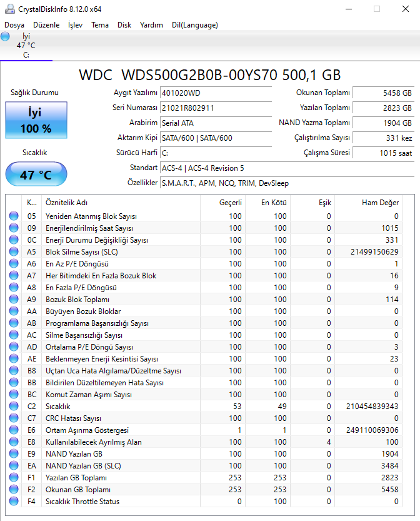Click the Arabirim field Serial ATA
This screenshot has height=521, width=420.
tap(216, 123)
